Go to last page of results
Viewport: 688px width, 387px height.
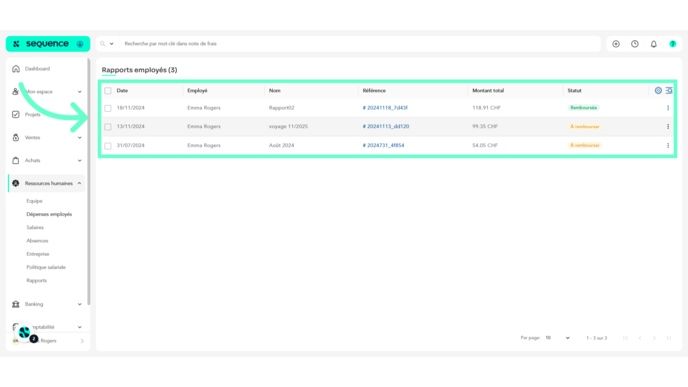point(669,338)
